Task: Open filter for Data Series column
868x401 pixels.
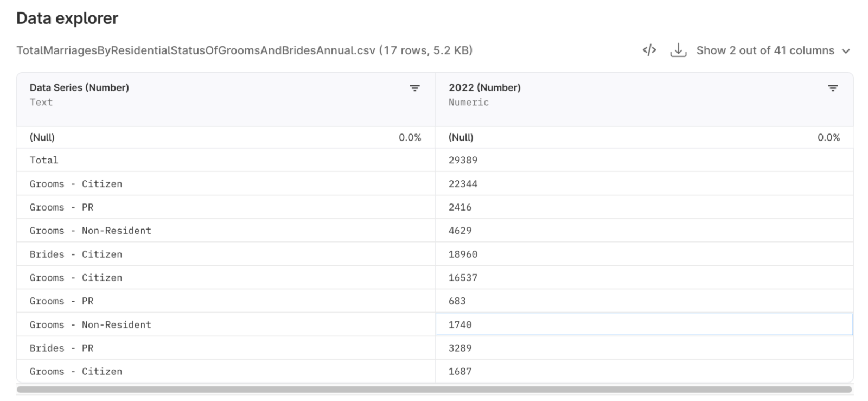Action: point(414,88)
